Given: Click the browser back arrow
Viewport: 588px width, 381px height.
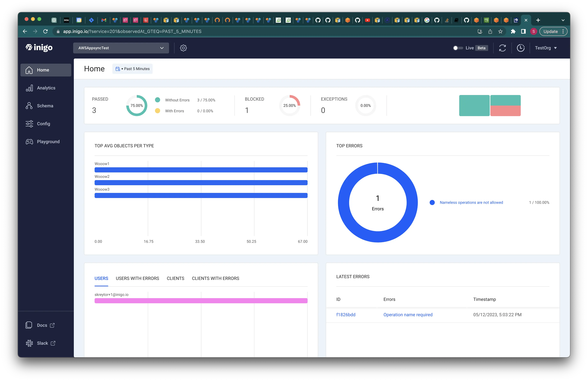Looking at the screenshot, I should click(x=25, y=31).
